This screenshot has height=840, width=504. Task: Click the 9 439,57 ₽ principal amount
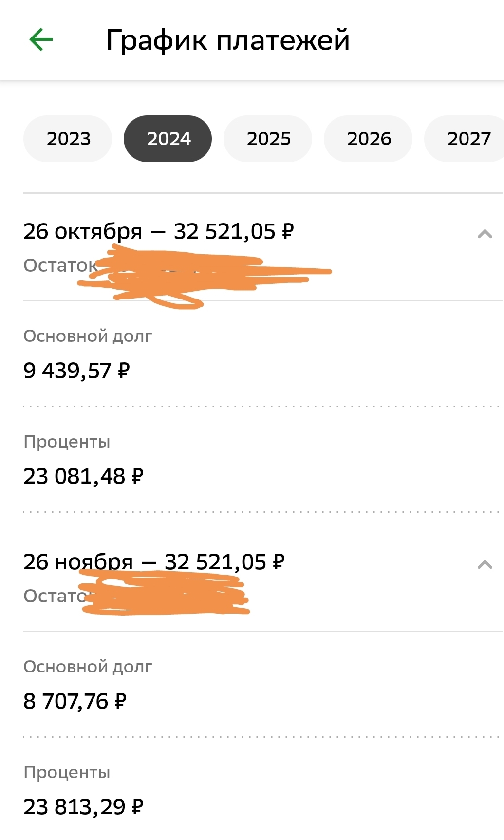[76, 371]
